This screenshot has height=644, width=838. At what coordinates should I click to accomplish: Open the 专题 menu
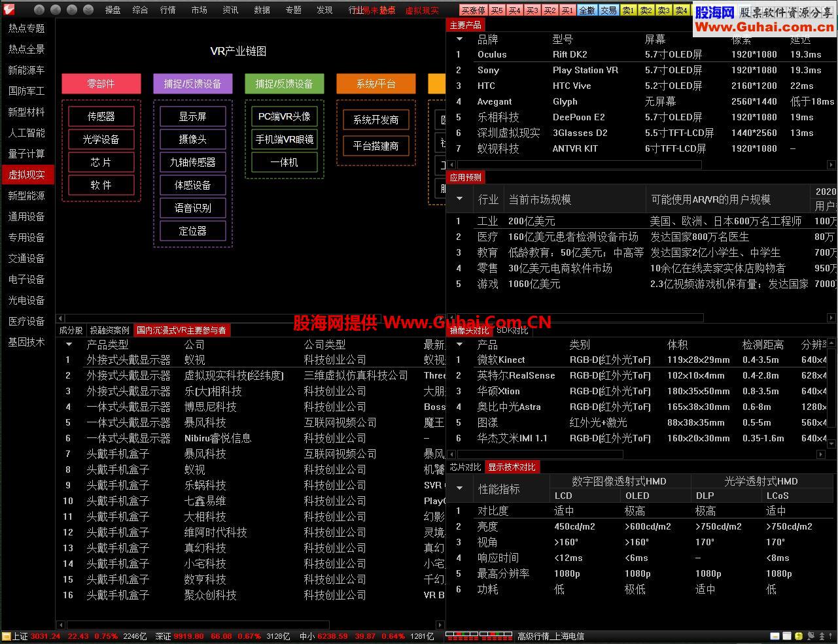293,10
